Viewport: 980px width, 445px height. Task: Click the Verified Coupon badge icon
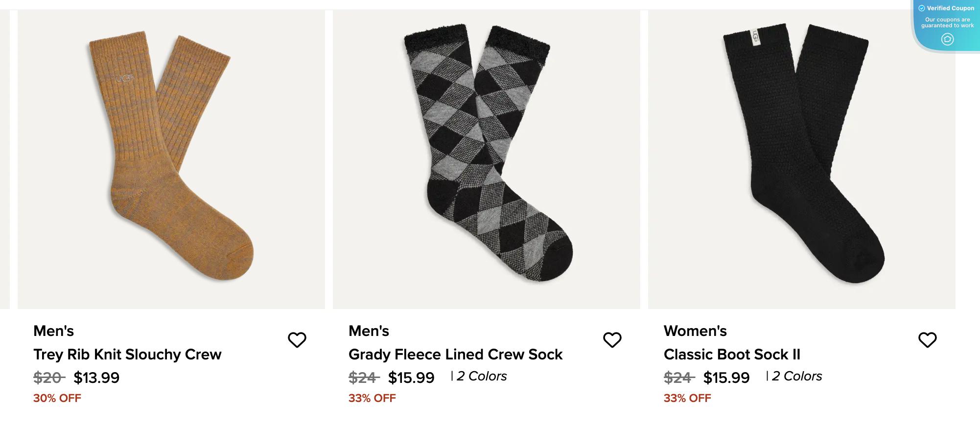point(947,40)
